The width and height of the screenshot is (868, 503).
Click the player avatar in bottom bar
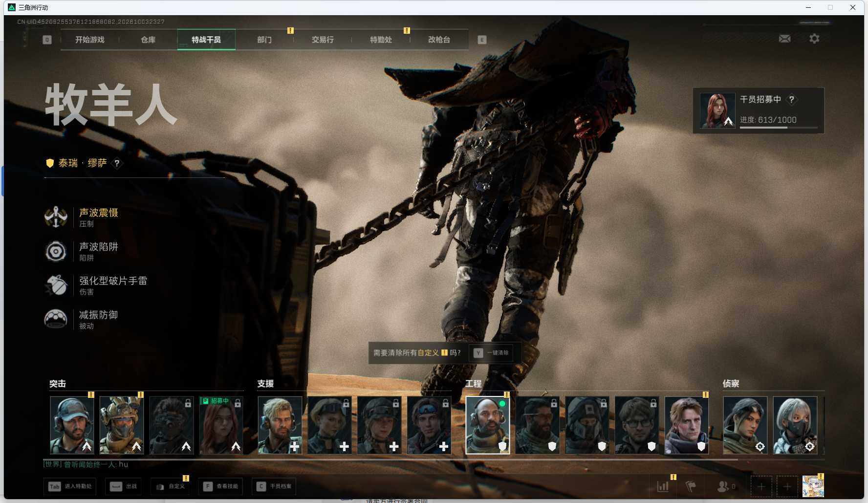(x=813, y=486)
